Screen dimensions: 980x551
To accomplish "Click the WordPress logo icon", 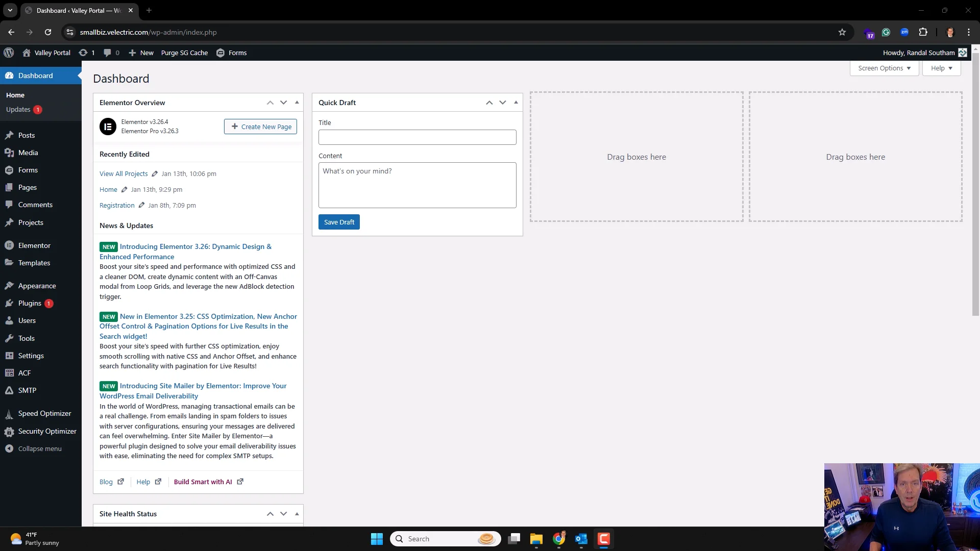I will 9,53.
